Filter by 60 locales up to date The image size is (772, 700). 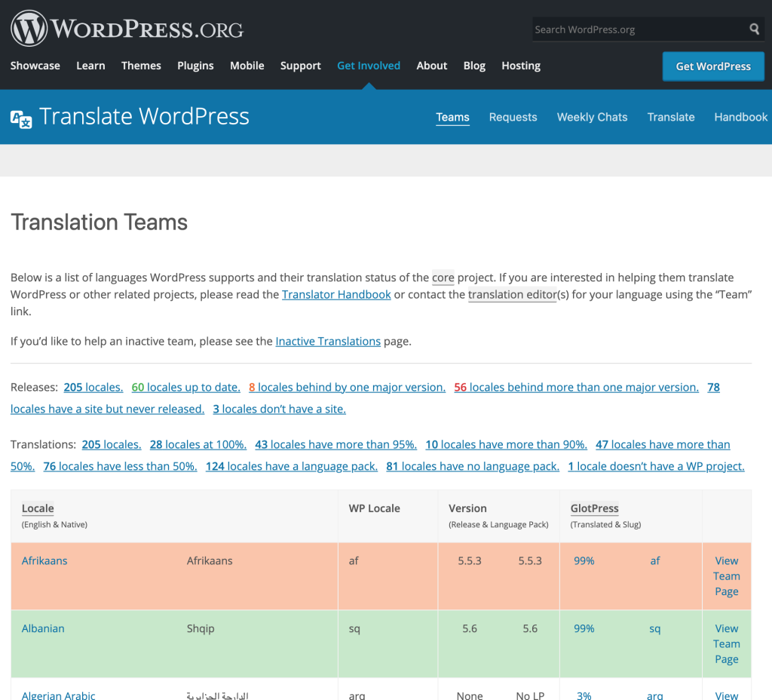pyautogui.click(x=185, y=387)
